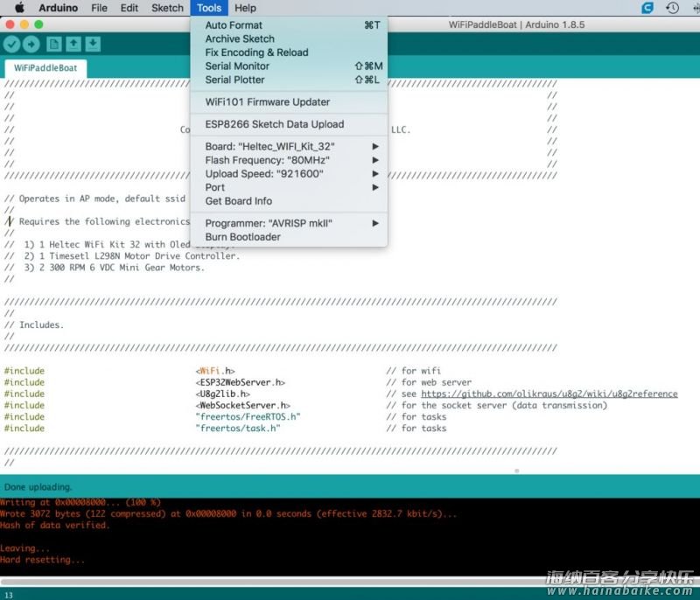Click the 300 RPM Mini Gear Motors comment
This screenshot has height=600, width=700.
pyautogui.click(x=104, y=268)
